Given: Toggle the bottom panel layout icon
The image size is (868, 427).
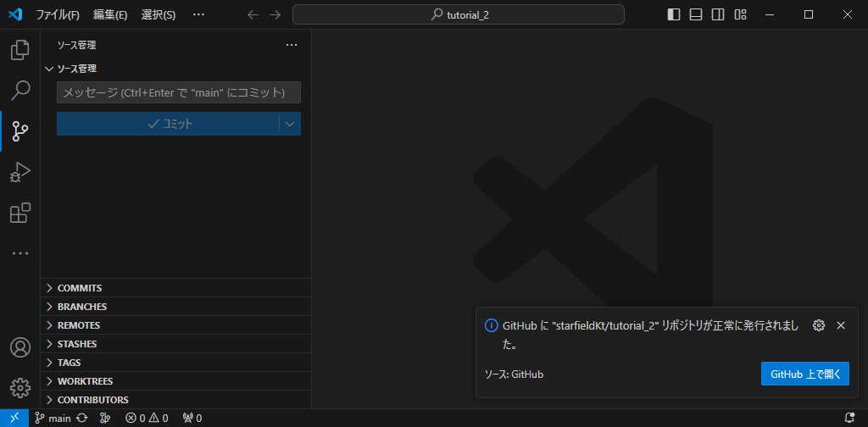Looking at the screenshot, I should pyautogui.click(x=696, y=15).
